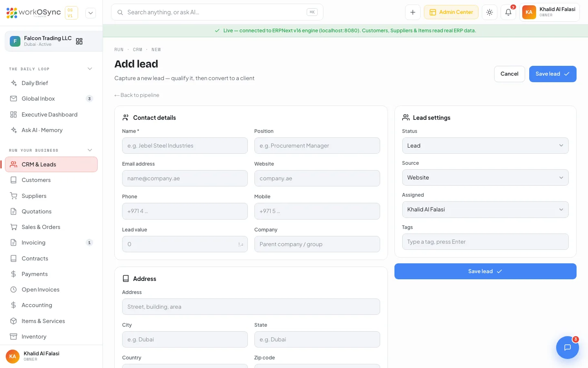Click the Email address field

coord(185,178)
